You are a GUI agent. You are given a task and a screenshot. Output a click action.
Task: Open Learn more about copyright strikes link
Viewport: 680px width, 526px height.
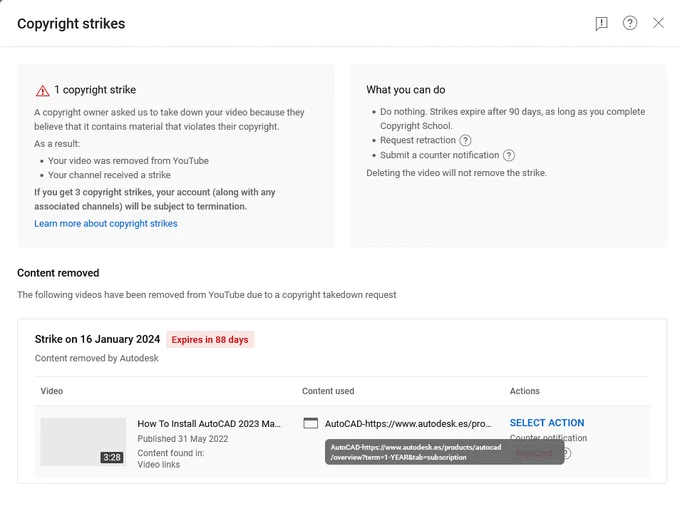click(106, 223)
